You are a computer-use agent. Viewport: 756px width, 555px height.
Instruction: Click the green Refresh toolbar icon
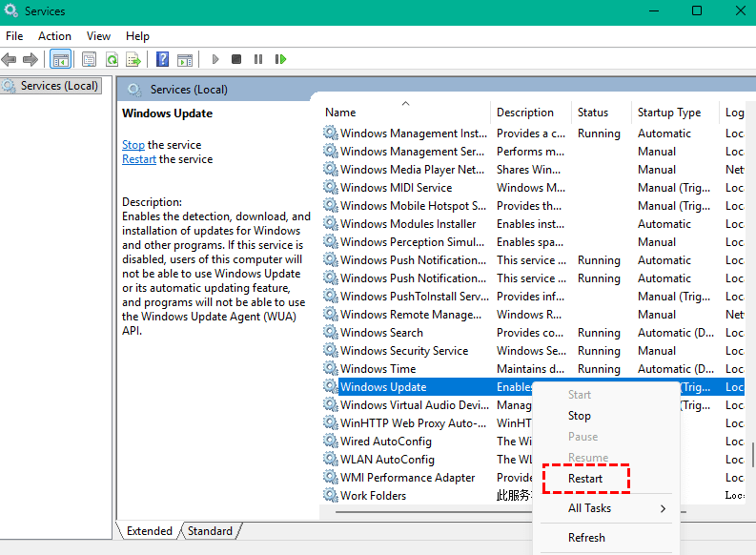112,59
